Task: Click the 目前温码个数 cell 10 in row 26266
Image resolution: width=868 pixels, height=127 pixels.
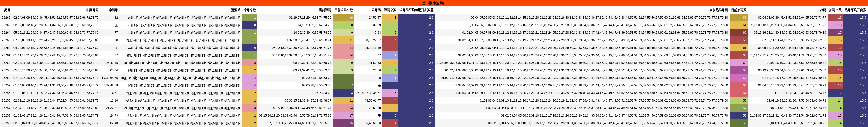Action: click(x=344, y=18)
